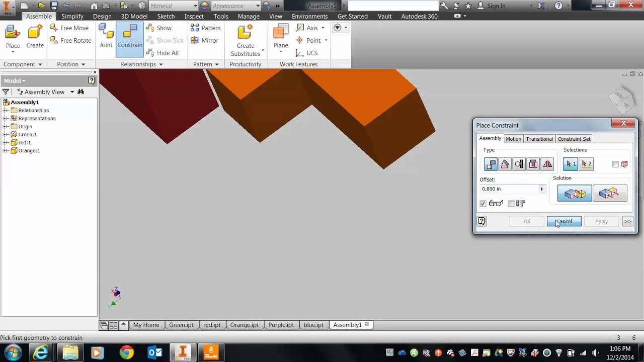The image size is (644, 362).
Task: Click Cancel in Place Constraint dialog
Action: point(564,221)
